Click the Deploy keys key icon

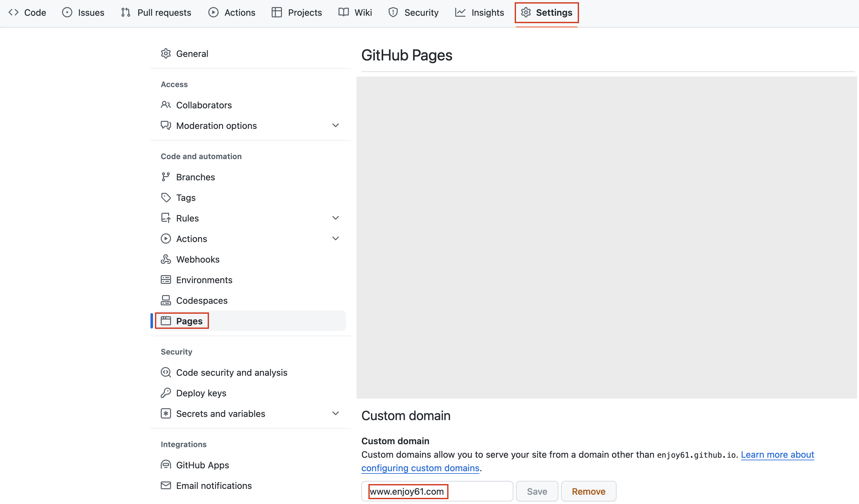(x=166, y=393)
